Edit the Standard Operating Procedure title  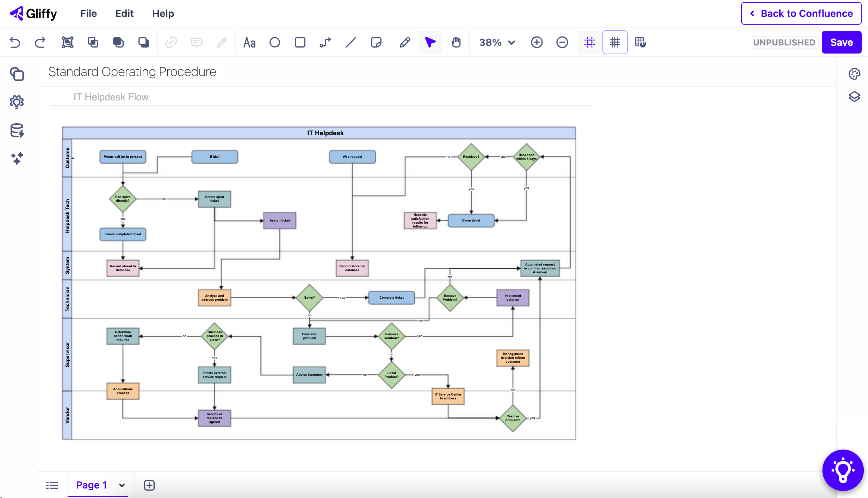(x=132, y=72)
